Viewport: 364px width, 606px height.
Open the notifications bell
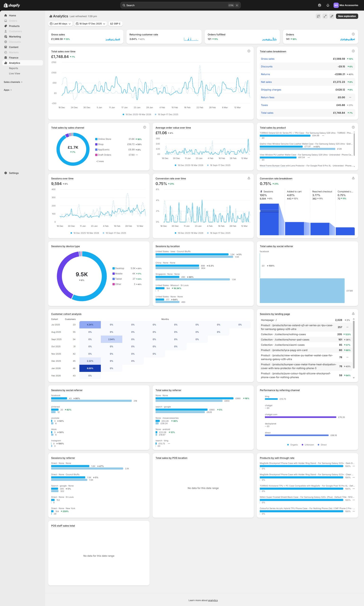pos(328,5)
